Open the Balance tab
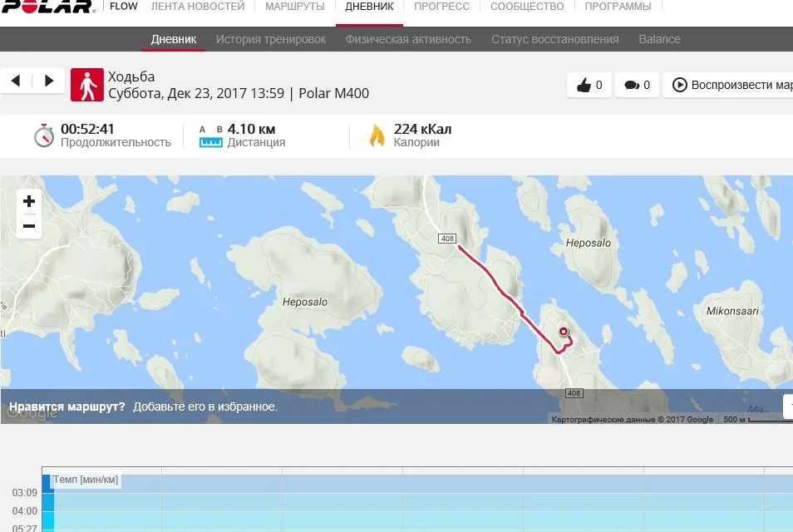Viewport: 793px width, 532px height. click(659, 39)
